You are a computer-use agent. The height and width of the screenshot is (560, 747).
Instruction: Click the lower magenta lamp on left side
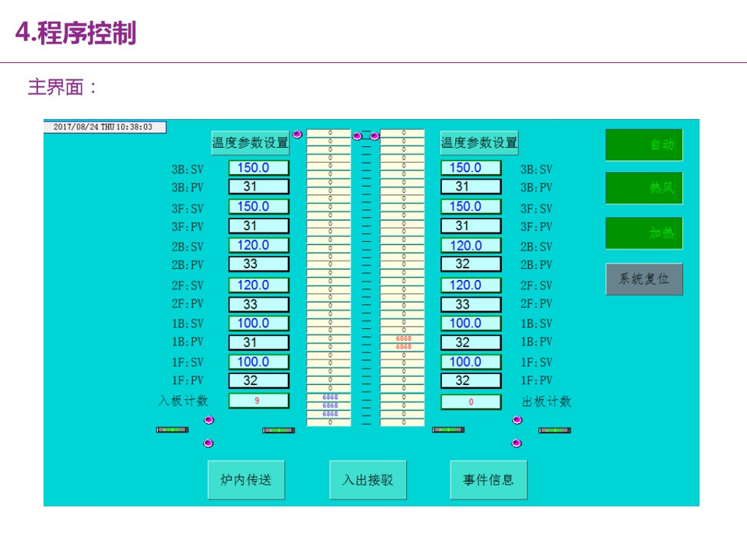tap(208, 443)
